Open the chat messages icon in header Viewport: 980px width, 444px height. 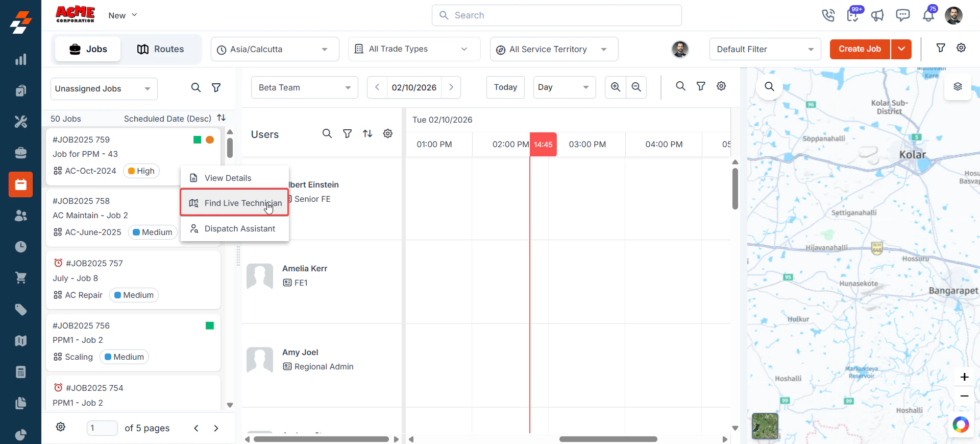[902, 15]
